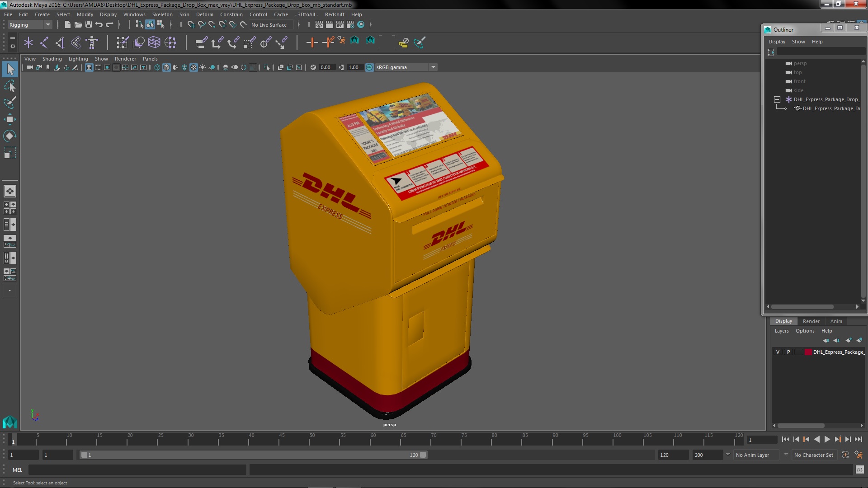This screenshot has height=488, width=868.
Task: Redo the last action with the toolbar arrow
Action: pyautogui.click(x=109, y=25)
